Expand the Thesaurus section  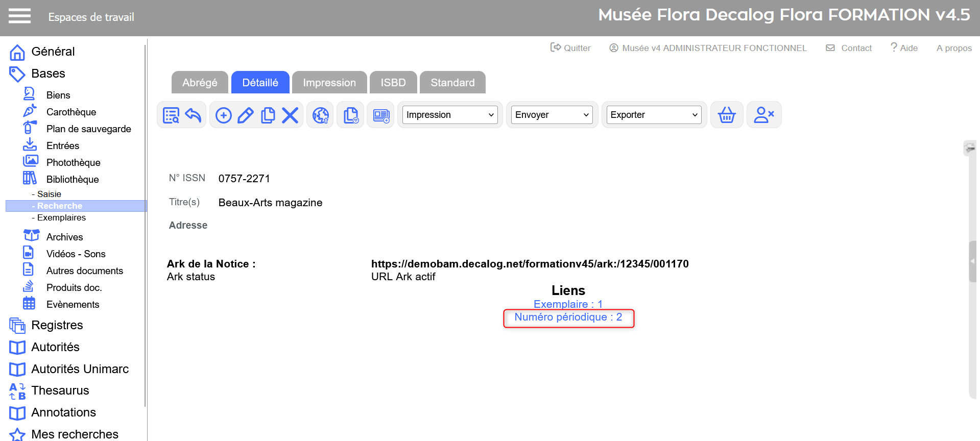[x=60, y=390]
